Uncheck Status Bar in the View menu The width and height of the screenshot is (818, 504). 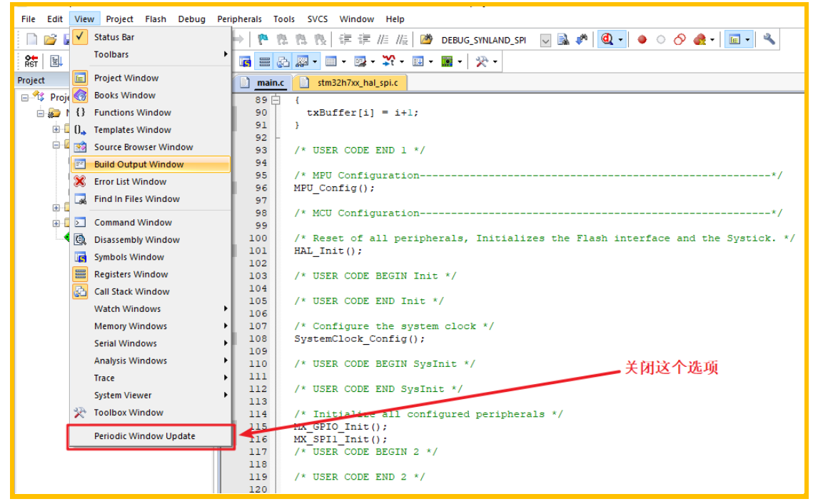(151, 37)
